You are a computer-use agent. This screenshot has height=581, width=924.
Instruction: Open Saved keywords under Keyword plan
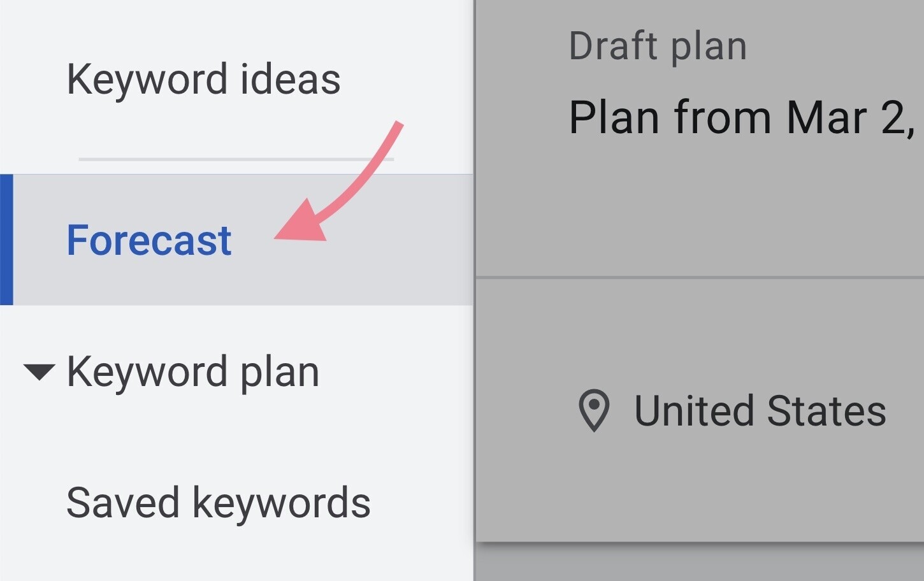218,503
